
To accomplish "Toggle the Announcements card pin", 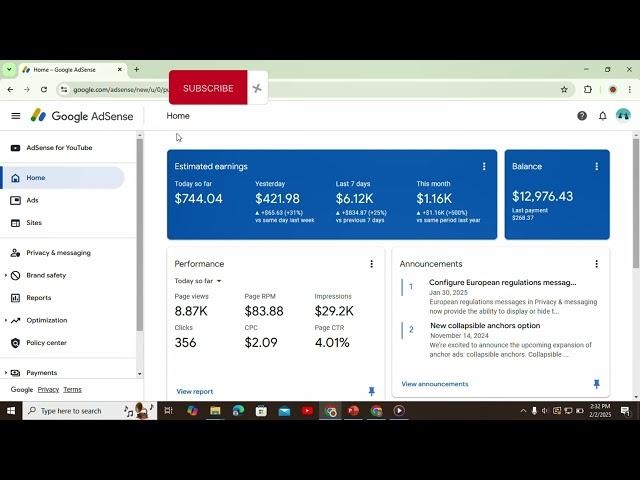I will (596, 384).
